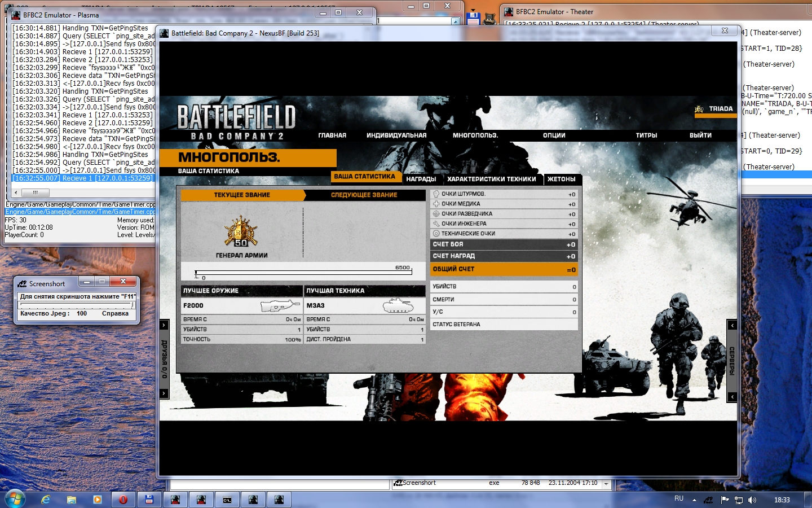Click the volume speaker tray icon
The width and height of the screenshot is (812, 508).
point(752,500)
